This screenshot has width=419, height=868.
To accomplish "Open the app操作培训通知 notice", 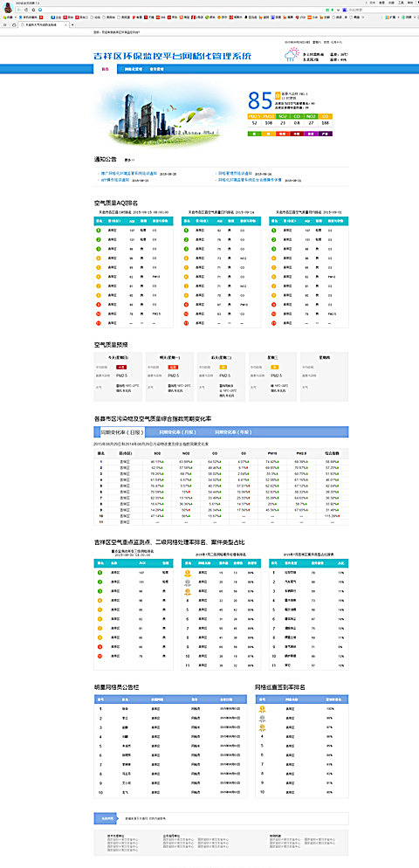I will pos(114,180).
